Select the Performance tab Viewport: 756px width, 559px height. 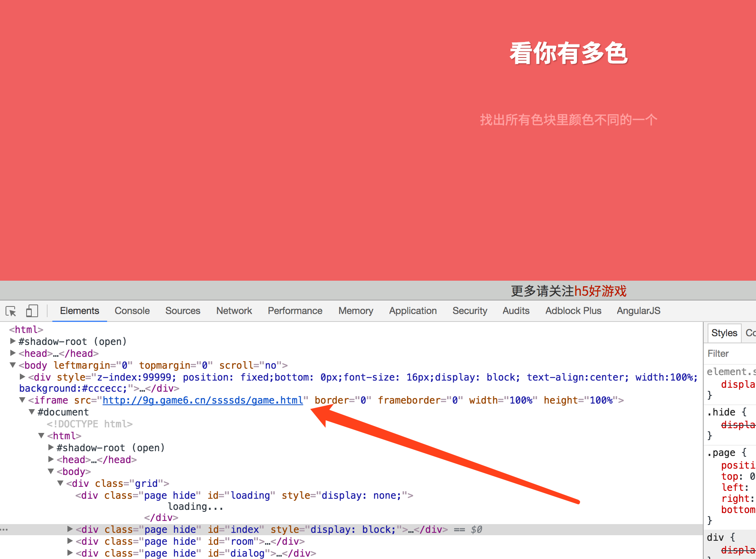tap(295, 311)
